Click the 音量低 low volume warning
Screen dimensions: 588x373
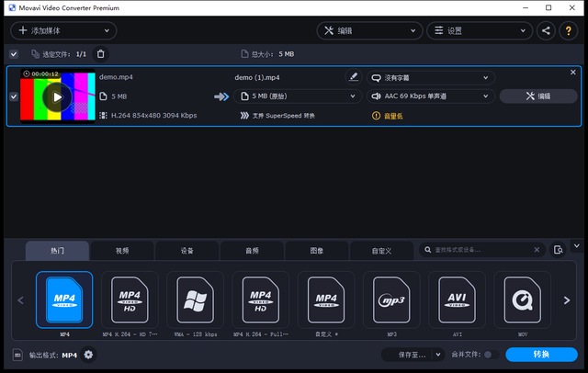pyautogui.click(x=388, y=116)
